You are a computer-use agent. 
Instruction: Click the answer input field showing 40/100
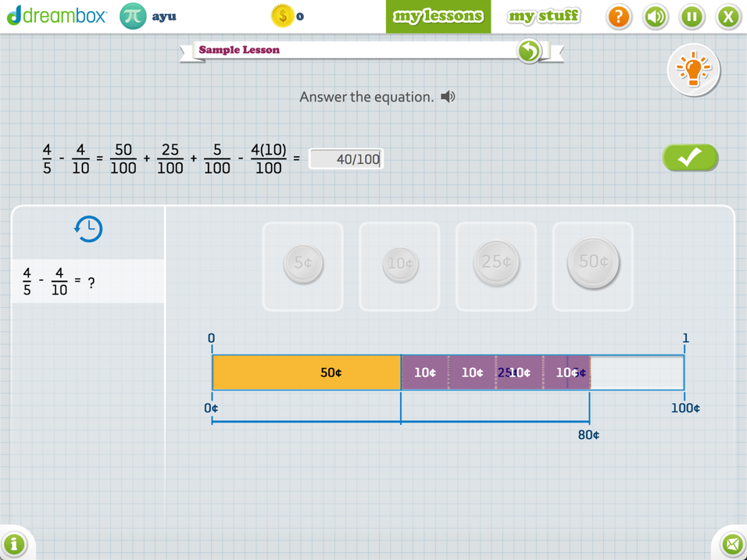346,159
